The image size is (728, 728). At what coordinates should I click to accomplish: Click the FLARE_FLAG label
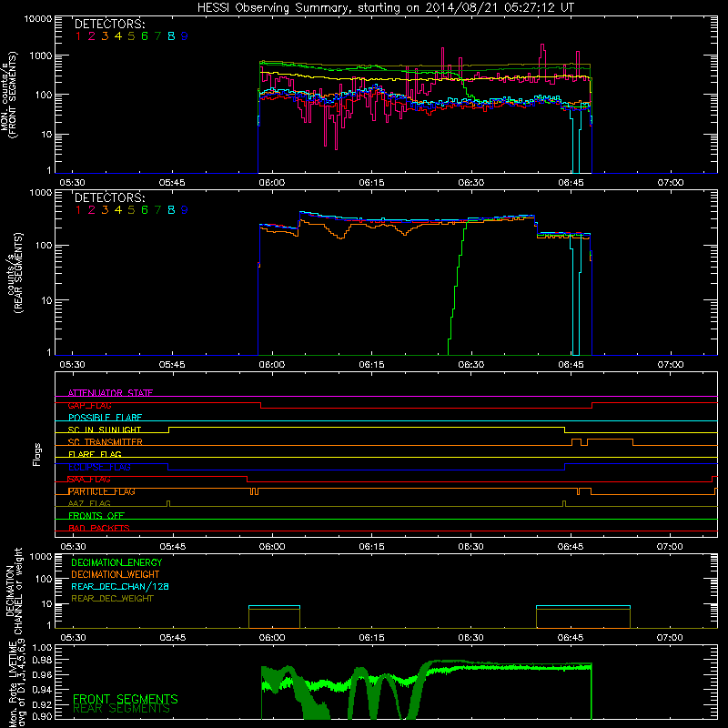click(95, 454)
